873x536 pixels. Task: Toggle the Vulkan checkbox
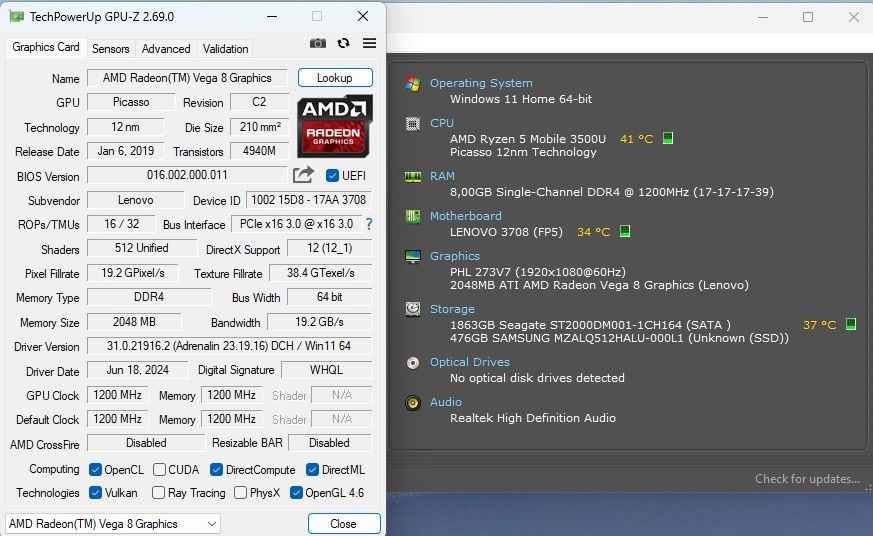(x=95, y=493)
